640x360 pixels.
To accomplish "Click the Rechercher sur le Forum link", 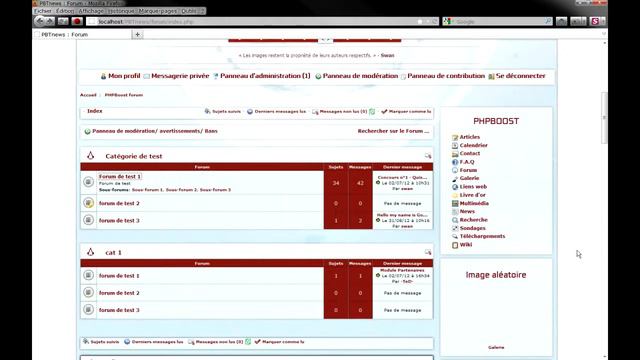I will coord(393,131).
